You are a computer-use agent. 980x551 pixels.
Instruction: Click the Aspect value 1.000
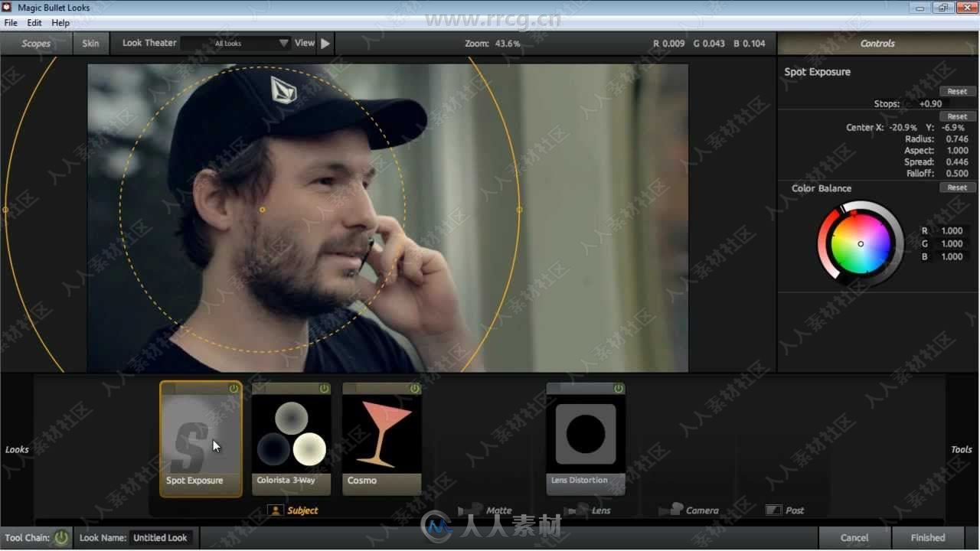point(957,151)
